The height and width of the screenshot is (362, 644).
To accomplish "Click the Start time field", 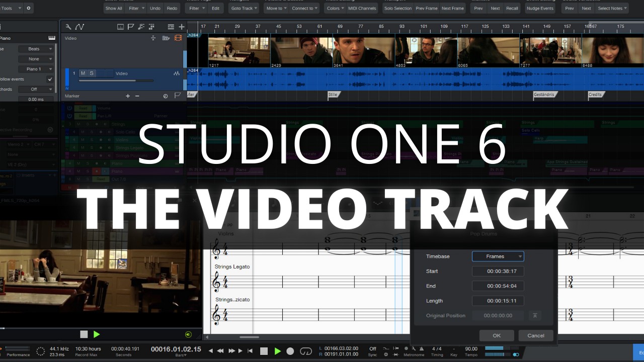I will (498, 271).
